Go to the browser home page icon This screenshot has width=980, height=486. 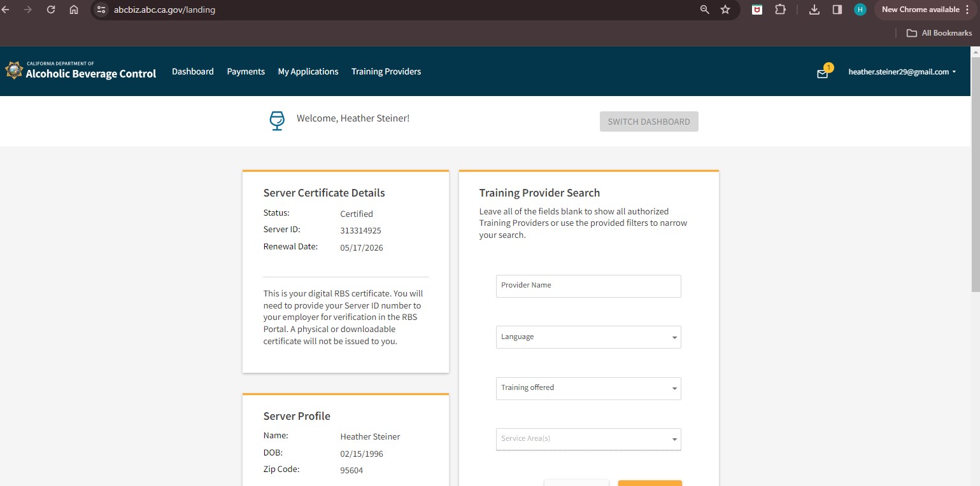[74, 10]
